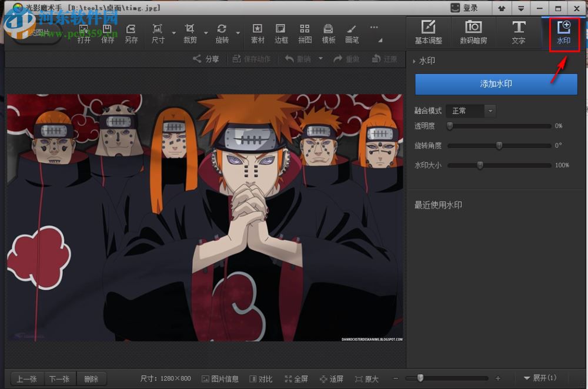
Task: Click the Login (登录) title bar item
Action: point(464,8)
